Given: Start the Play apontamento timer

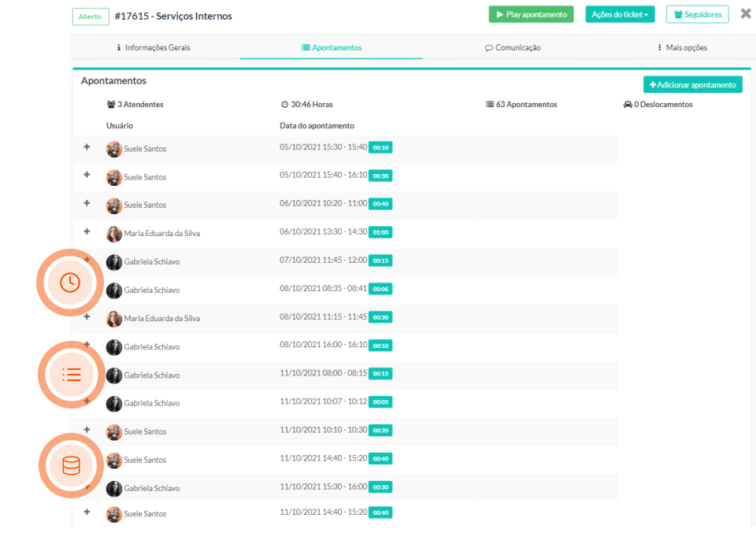Looking at the screenshot, I should tap(531, 14).
